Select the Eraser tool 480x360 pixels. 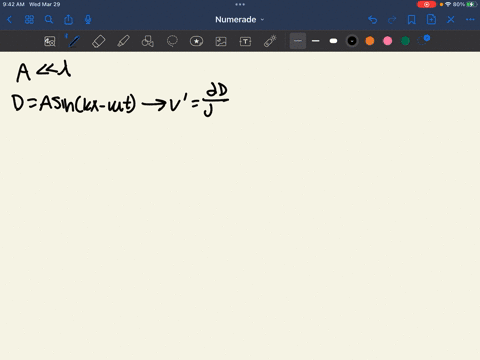[98, 41]
